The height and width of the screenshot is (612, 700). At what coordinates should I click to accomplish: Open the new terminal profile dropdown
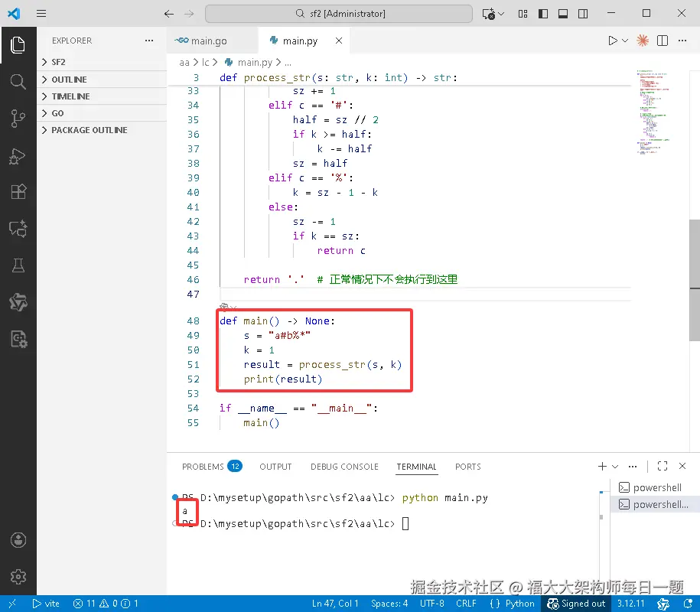point(615,466)
